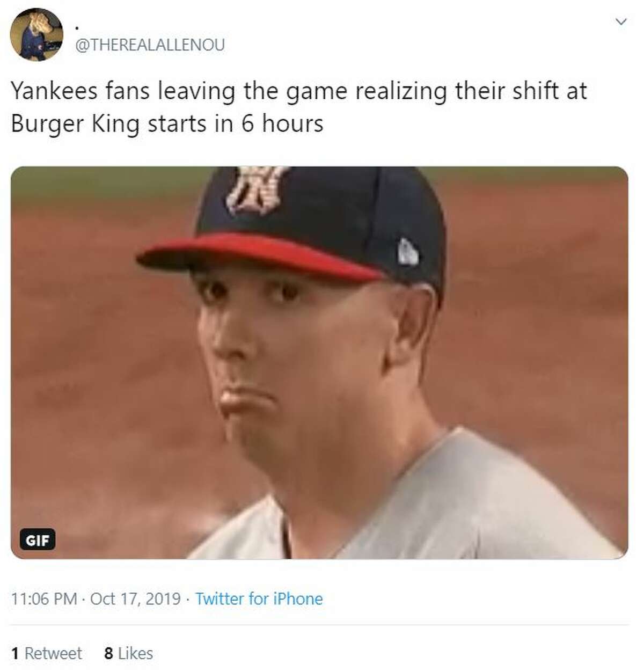Click the profile avatar picture
The image size is (644, 672).
click(36, 35)
